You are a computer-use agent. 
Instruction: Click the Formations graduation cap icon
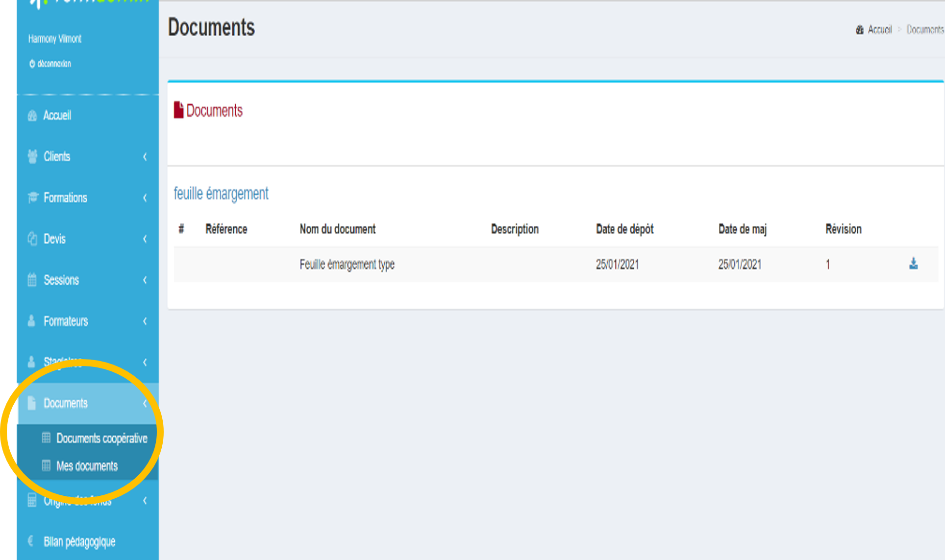tap(32, 197)
